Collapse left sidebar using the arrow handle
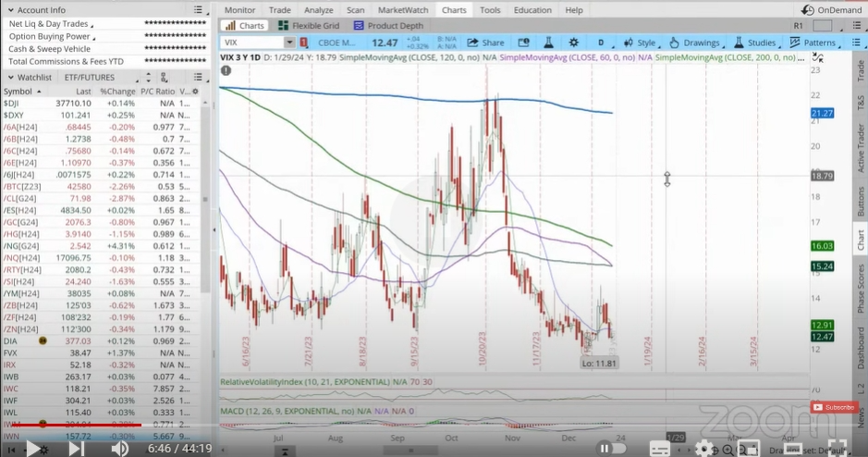This screenshot has width=868, height=457. pyautogui.click(x=214, y=229)
